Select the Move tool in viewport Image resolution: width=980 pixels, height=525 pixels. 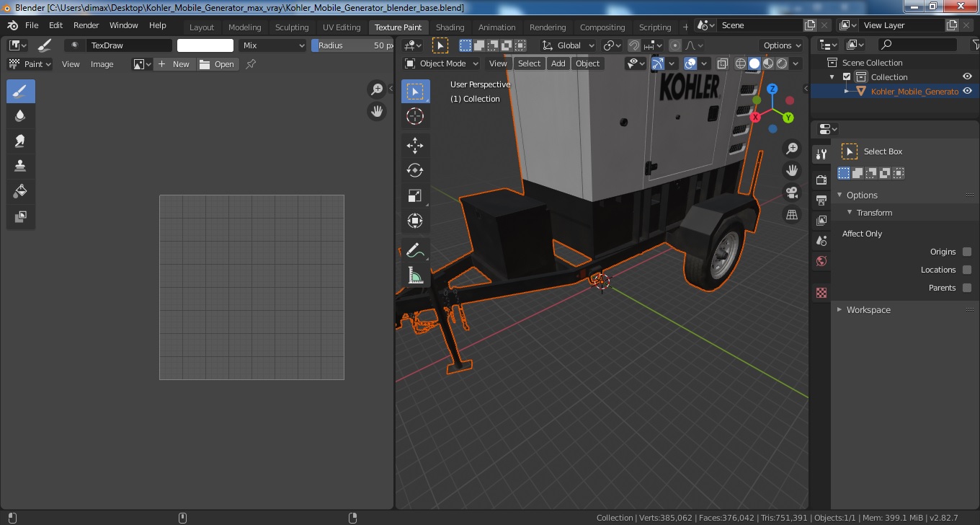tap(415, 146)
